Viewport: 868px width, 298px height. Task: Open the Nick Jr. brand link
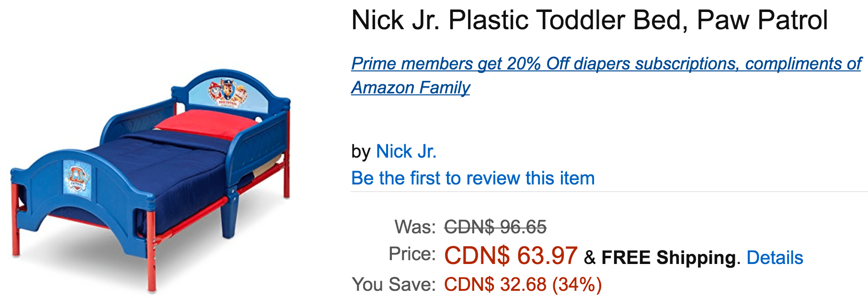pyautogui.click(x=406, y=151)
